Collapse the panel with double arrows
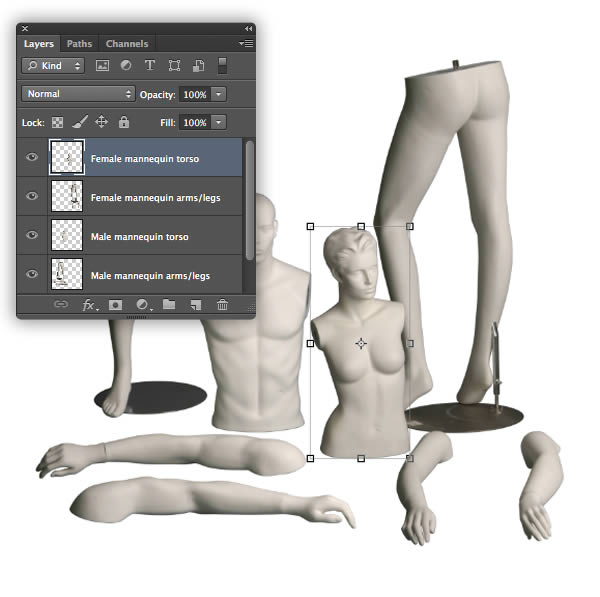Image resolution: width=600 pixels, height=597 pixels. tap(248, 29)
